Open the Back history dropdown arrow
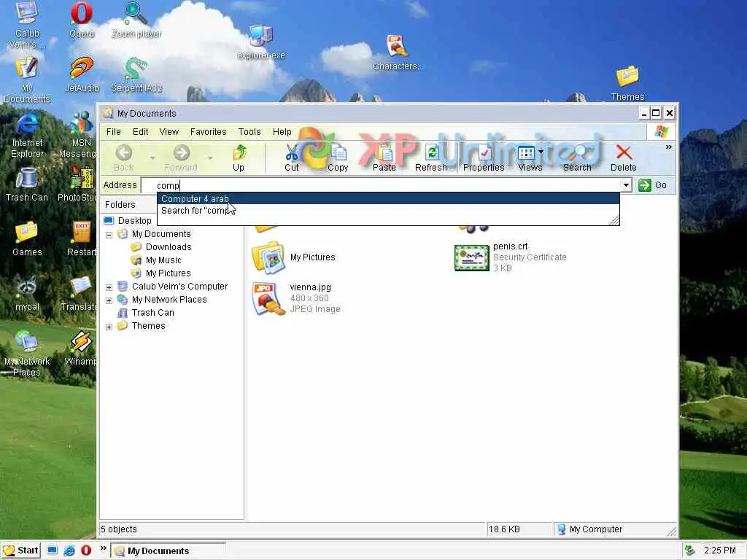This screenshot has height=560, width=747. click(152, 157)
